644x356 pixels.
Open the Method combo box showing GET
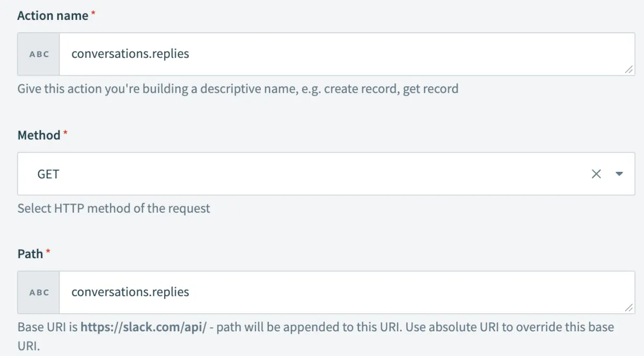coord(301,174)
